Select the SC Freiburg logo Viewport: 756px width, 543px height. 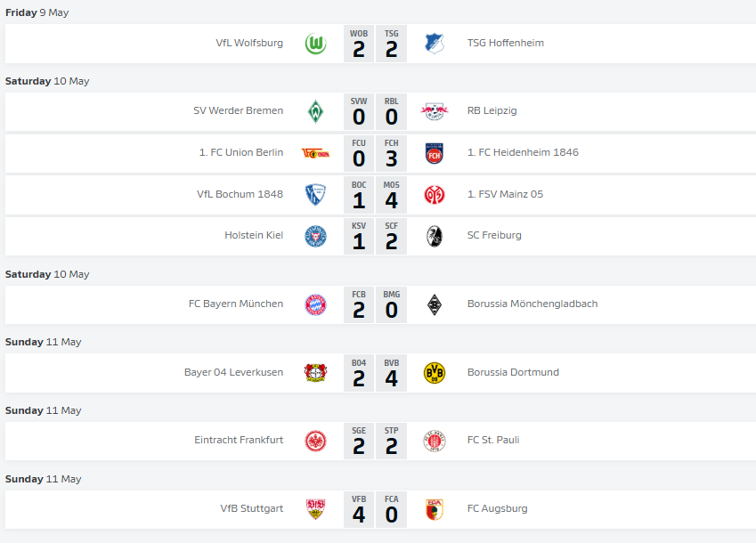click(x=435, y=237)
